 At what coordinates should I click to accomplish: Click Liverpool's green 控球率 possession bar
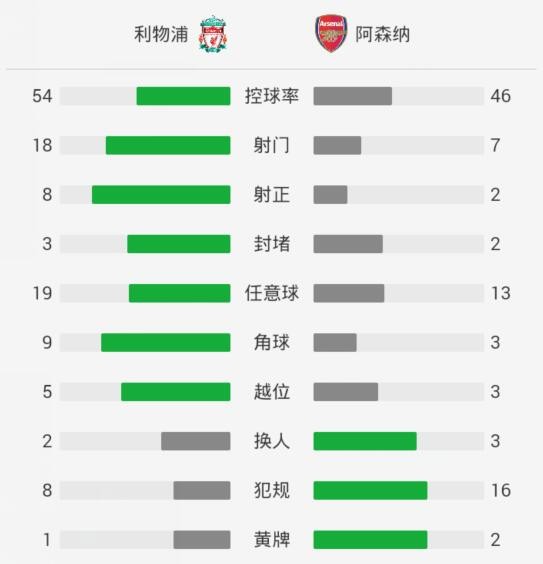tap(183, 96)
